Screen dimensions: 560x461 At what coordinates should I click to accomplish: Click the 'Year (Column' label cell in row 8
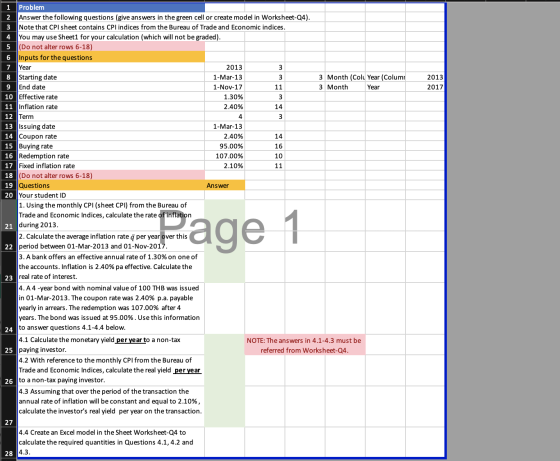pyautogui.click(x=386, y=77)
